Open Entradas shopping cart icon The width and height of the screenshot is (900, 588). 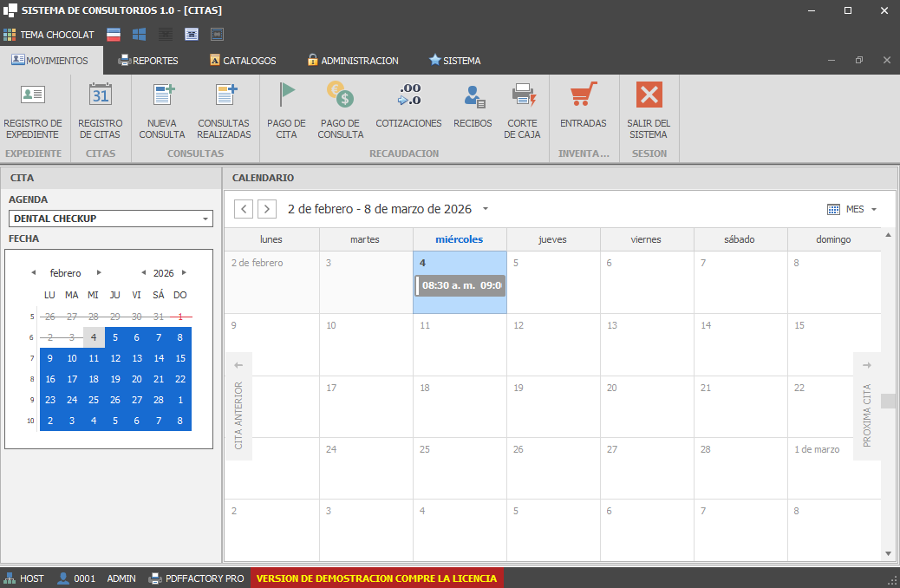[584, 94]
